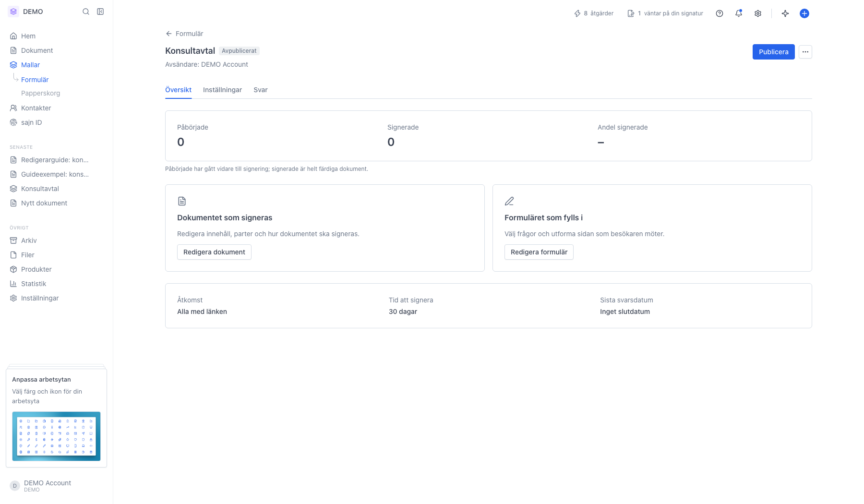Click the Publicera button
Screen dimensions: 864x504
(774, 52)
